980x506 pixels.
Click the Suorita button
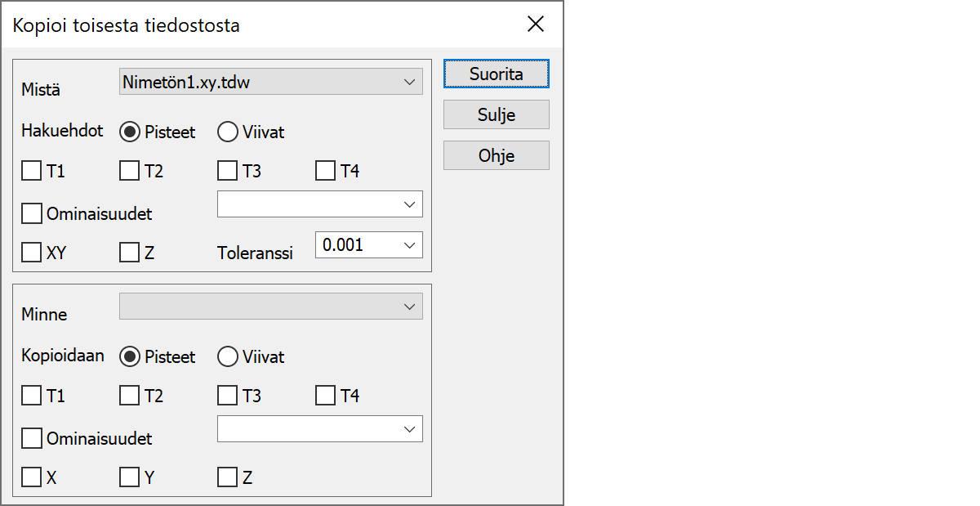click(x=496, y=74)
